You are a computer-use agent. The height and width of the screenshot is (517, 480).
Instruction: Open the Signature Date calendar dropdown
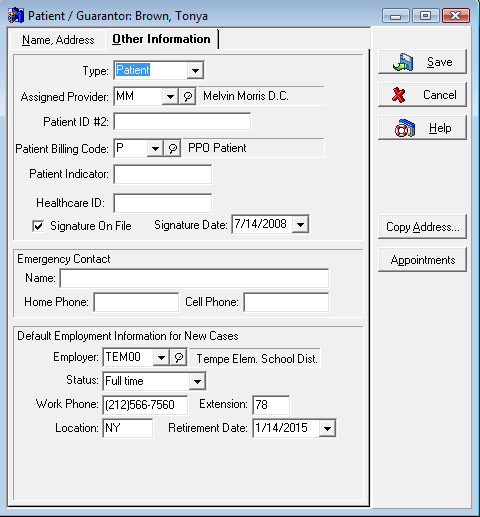[300, 224]
